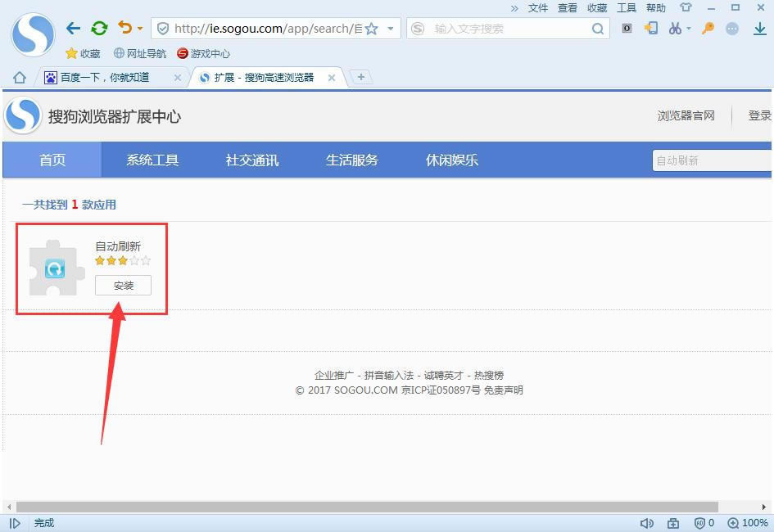Expand the undo arrow dropdown
This screenshot has height=532, width=774.
[x=140, y=29]
